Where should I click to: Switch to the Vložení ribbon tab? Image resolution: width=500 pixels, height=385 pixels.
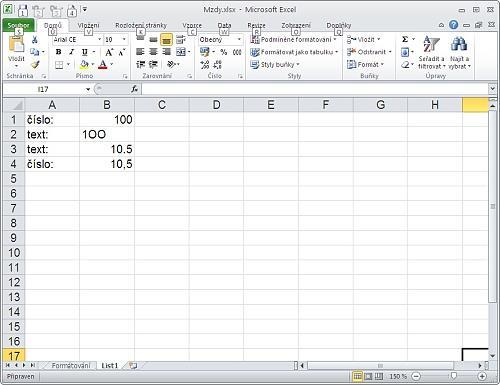point(88,25)
